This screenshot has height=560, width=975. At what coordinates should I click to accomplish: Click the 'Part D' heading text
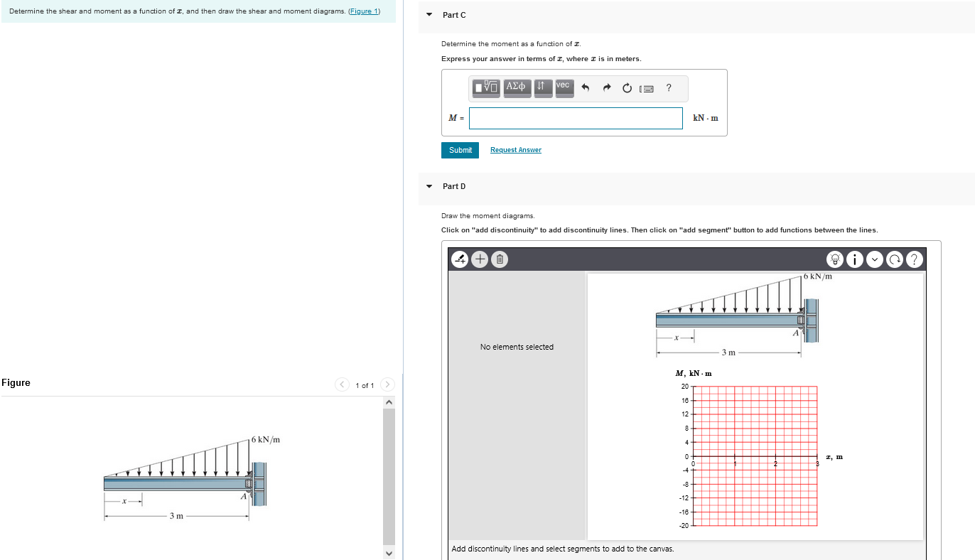[x=454, y=186]
